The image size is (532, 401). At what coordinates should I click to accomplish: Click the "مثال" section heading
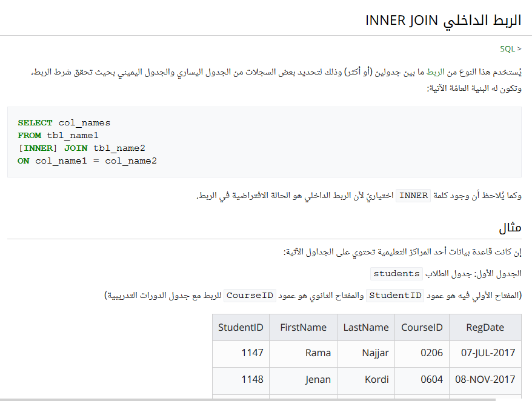[511, 229]
